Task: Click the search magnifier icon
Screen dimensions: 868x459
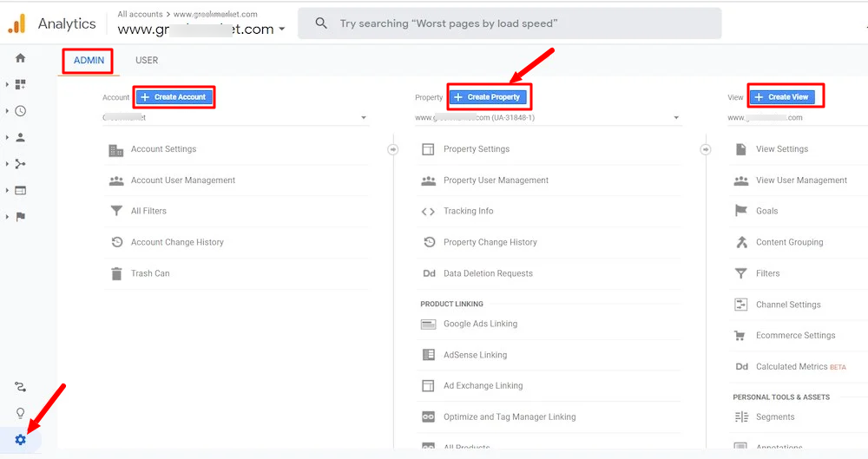Action: coord(321,23)
